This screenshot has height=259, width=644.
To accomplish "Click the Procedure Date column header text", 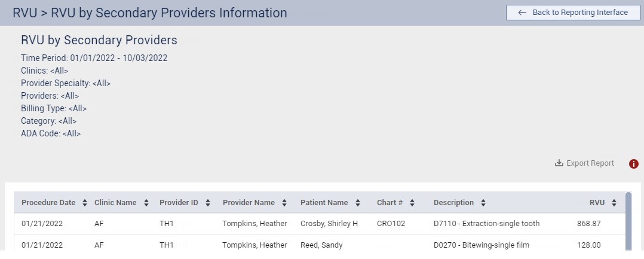I will (48, 203).
